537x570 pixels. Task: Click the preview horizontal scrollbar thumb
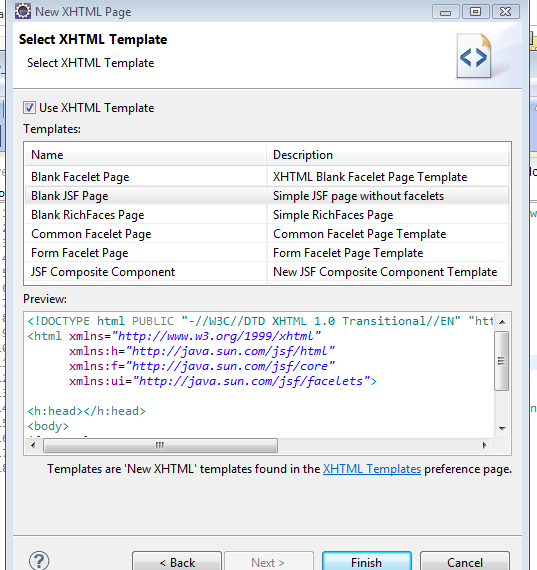pos(160,445)
